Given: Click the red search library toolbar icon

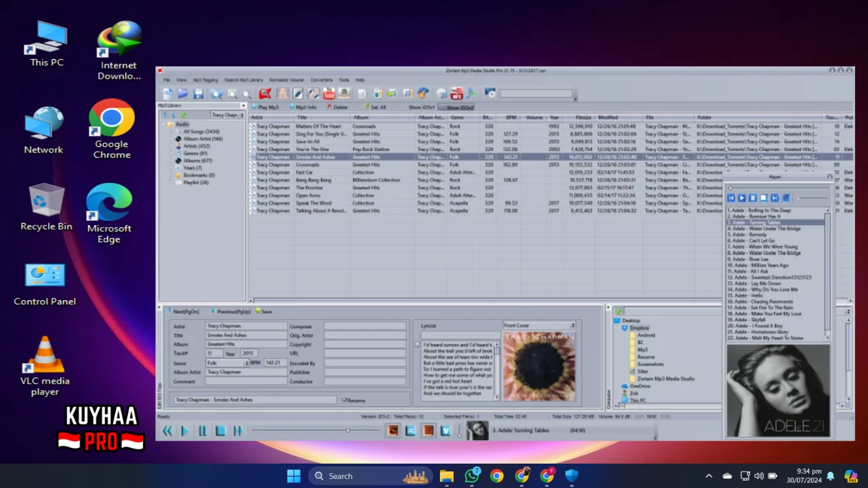Looking at the screenshot, I should pos(264,94).
